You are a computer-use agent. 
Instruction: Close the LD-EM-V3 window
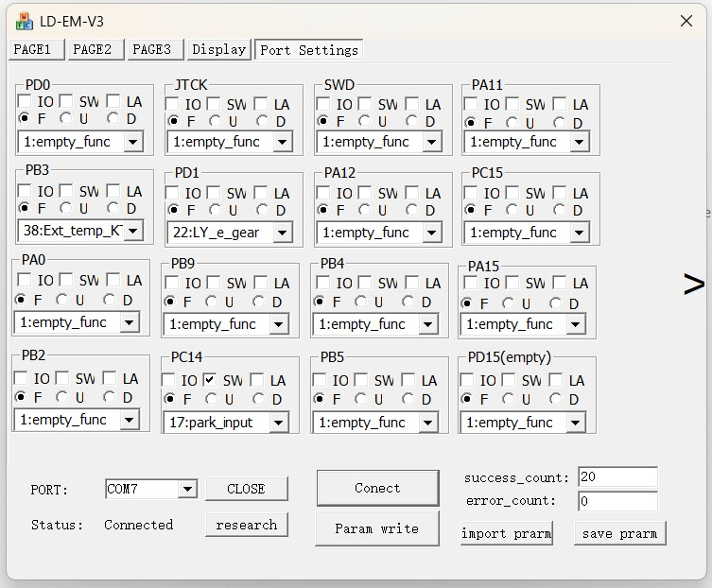tap(686, 21)
